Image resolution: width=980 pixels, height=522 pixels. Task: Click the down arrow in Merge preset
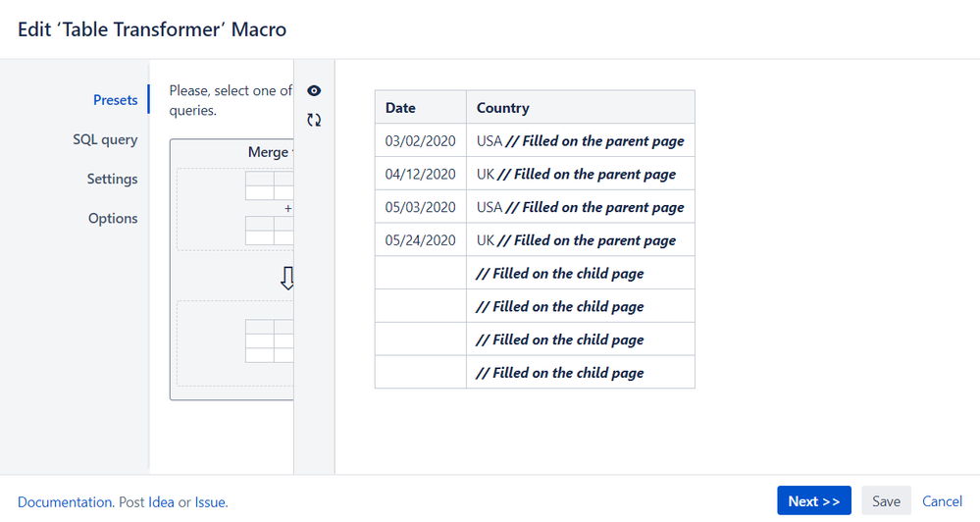[x=286, y=279]
